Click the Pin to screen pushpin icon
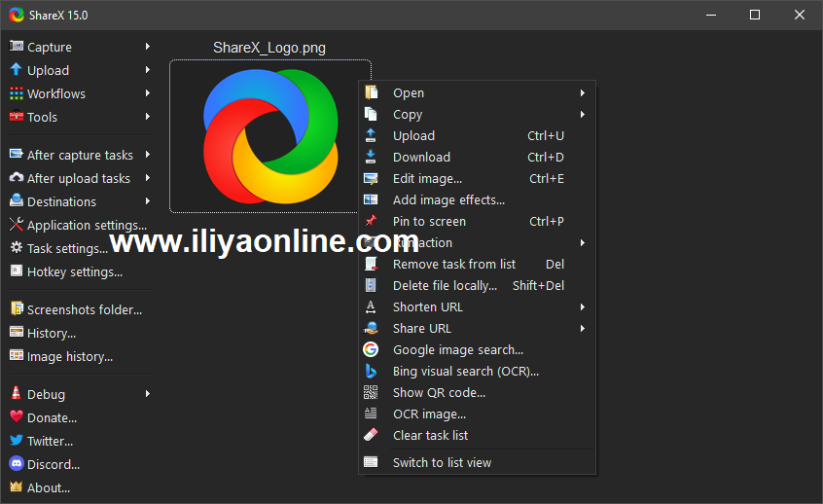 point(371,221)
